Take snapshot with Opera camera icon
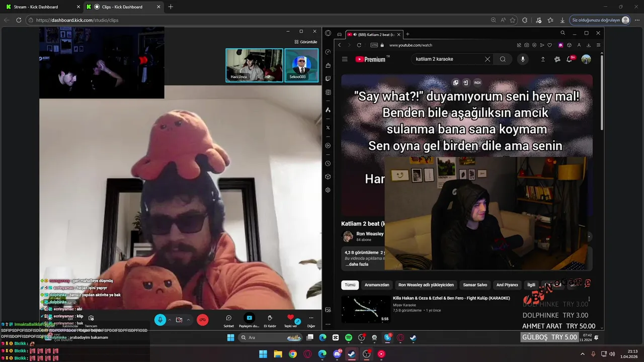 tap(526, 45)
